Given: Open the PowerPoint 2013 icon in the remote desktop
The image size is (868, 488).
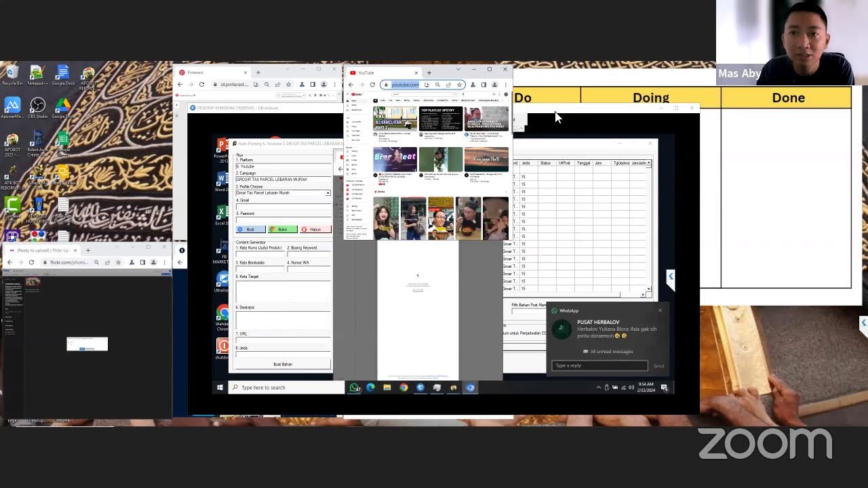Looking at the screenshot, I should click(222, 149).
